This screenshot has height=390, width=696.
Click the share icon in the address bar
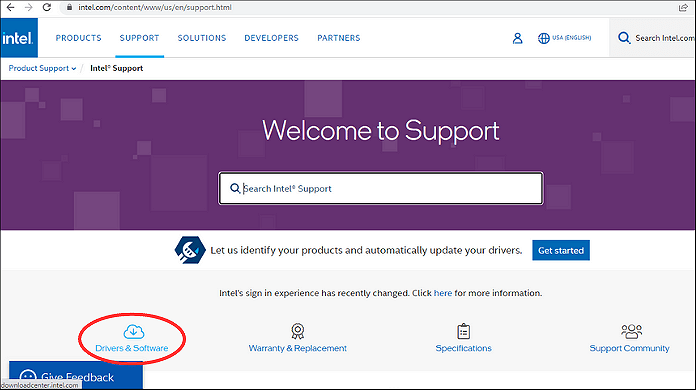(683, 8)
